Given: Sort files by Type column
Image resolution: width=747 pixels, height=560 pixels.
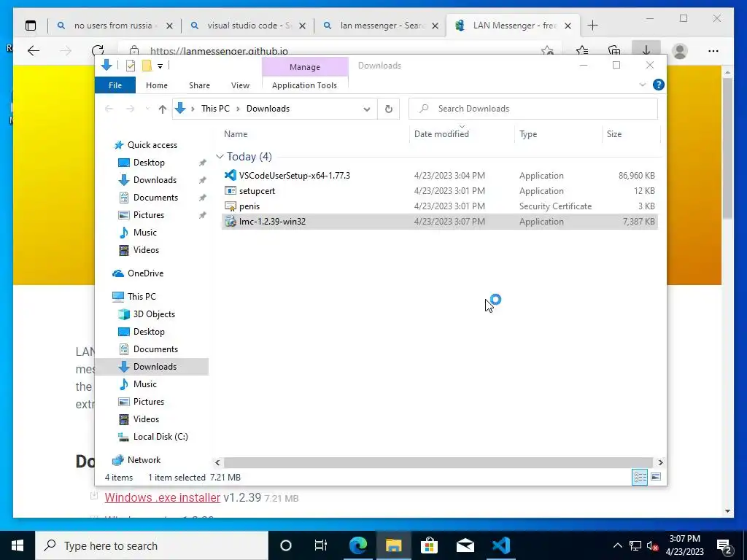Looking at the screenshot, I should (x=558, y=134).
